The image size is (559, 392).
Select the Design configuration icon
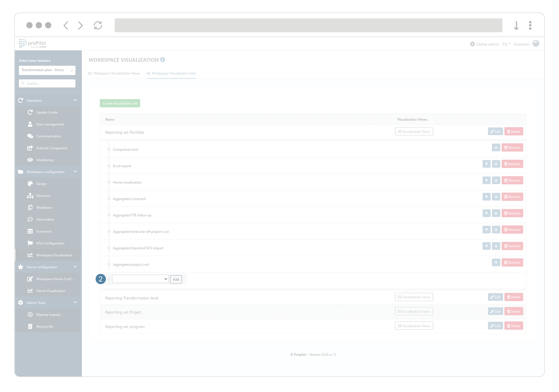click(30, 184)
